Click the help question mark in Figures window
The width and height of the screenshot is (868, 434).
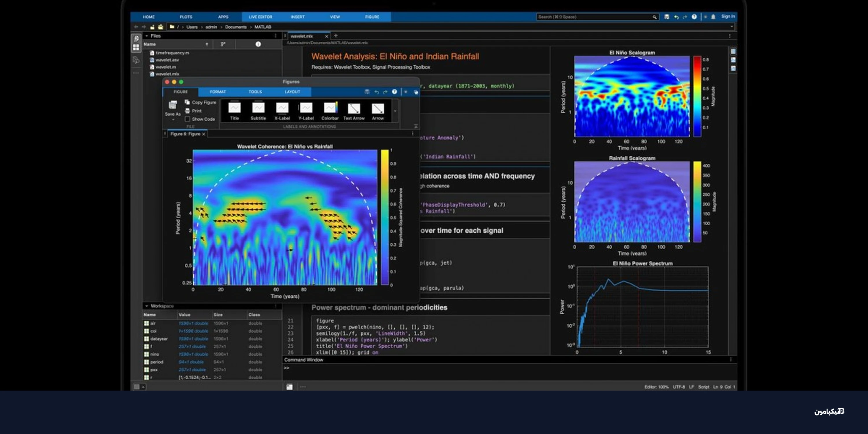point(394,92)
